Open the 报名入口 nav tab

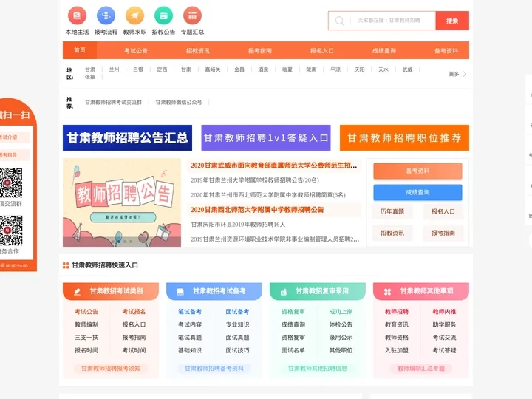(322, 50)
